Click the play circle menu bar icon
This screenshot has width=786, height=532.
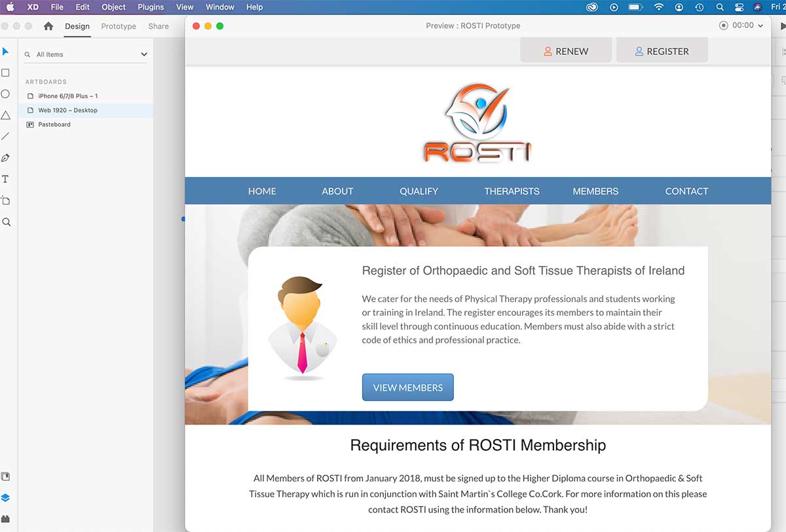point(614,7)
